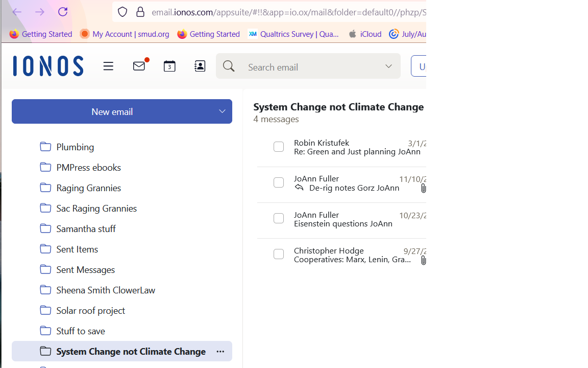This screenshot has height=368, width=588.
Task: Open the iCloud bookmark
Action: click(x=364, y=34)
